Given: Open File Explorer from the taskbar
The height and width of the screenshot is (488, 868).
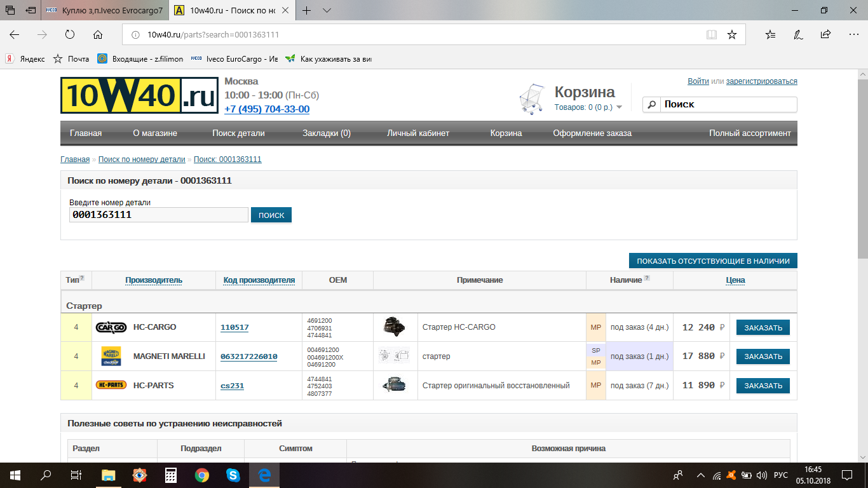Looking at the screenshot, I should tap(109, 475).
